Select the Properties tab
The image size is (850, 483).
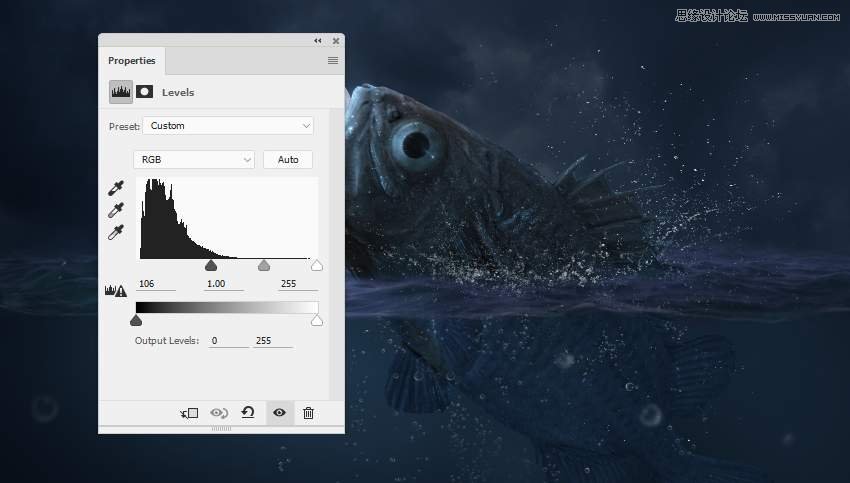tap(132, 61)
